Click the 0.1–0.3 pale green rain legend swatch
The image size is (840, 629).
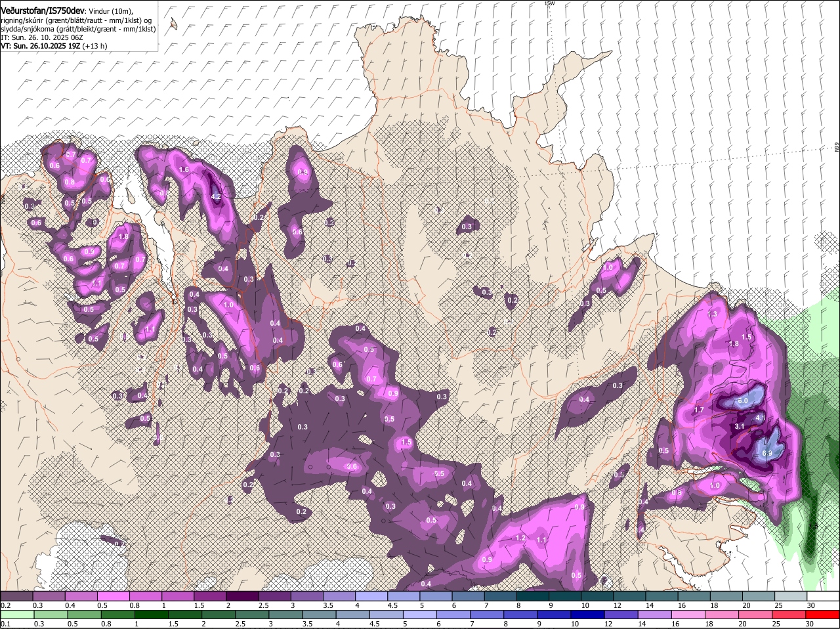click(x=17, y=615)
